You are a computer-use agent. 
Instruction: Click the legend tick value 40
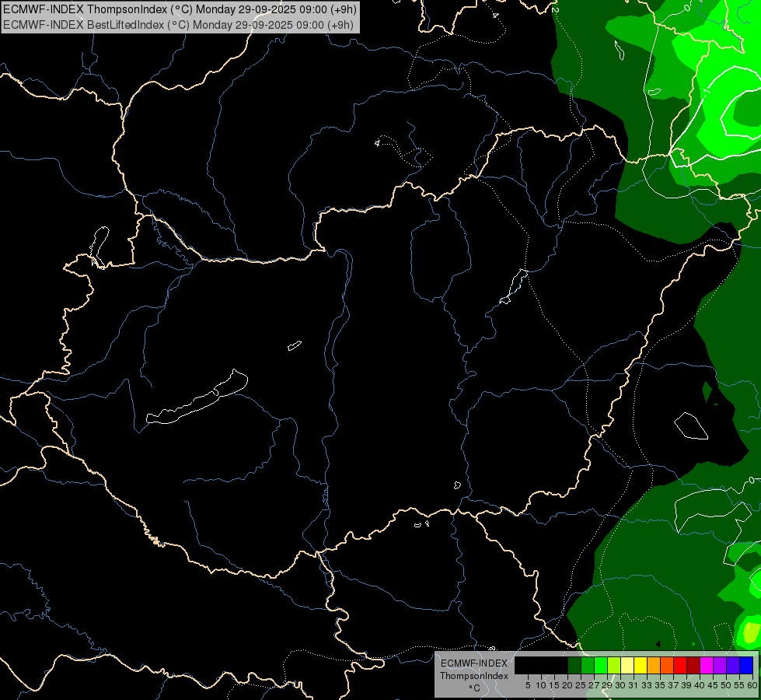tap(700, 685)
